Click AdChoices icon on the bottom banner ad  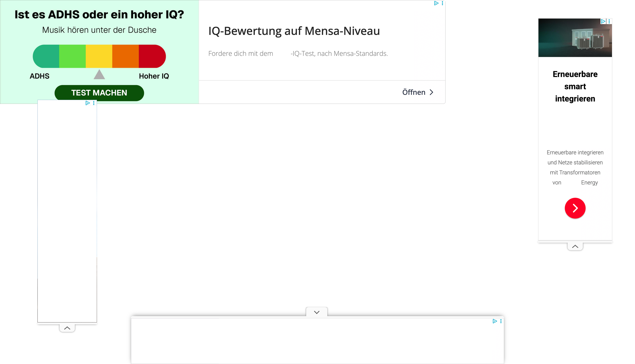click(x=495, y=321)
